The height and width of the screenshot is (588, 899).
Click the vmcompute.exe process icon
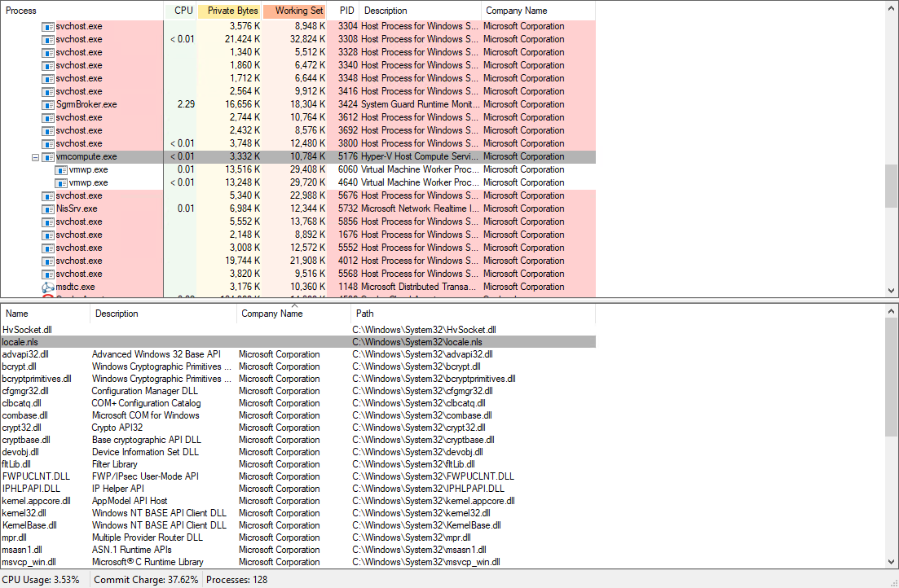coord(48,157)
